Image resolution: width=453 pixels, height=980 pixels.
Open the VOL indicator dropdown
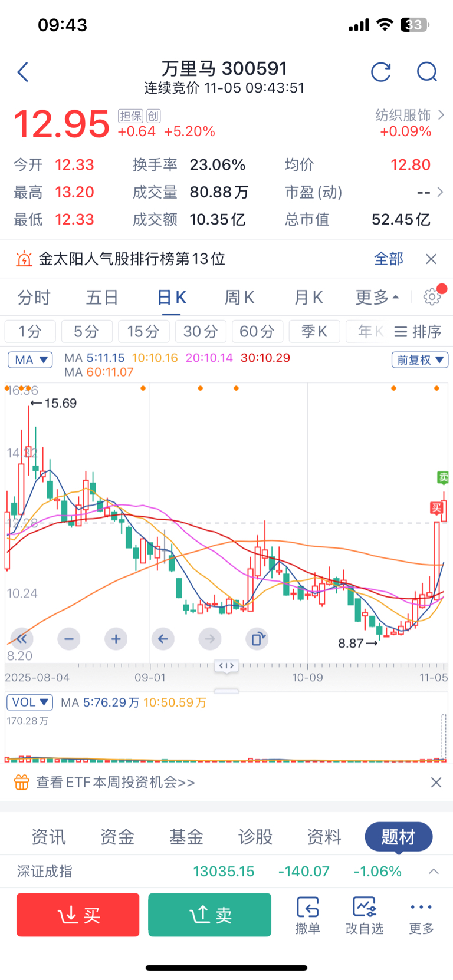coord(30,702)
